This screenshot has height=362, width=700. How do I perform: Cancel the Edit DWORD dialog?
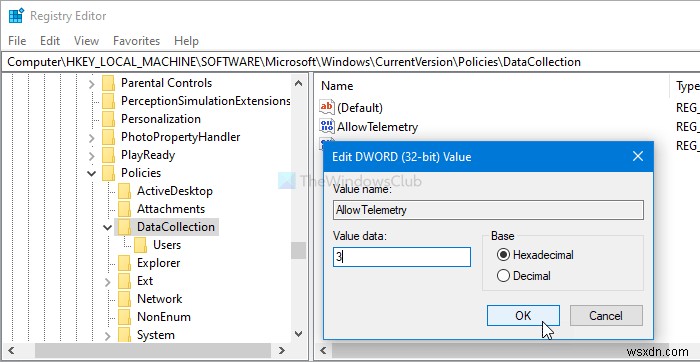[x=606, y=316]
